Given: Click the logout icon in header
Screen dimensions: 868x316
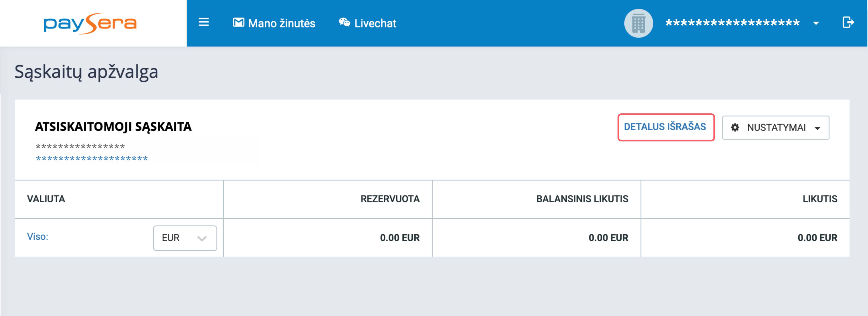Looking at the screenshot, I should pos(848,23).
